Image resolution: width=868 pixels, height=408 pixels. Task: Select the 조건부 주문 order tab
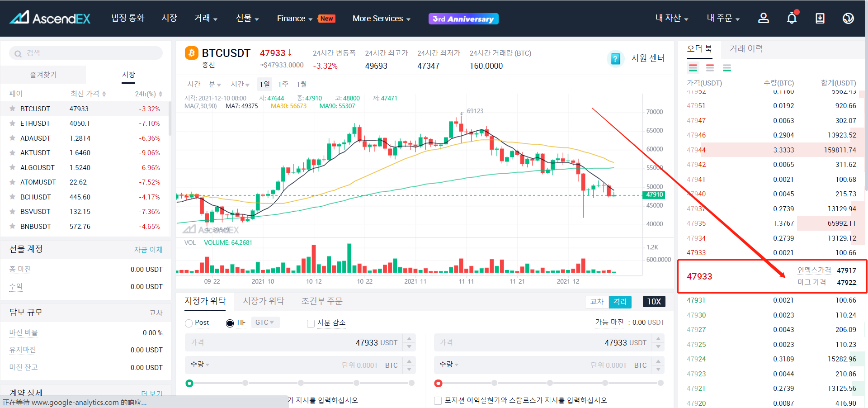tap(322, 301)
